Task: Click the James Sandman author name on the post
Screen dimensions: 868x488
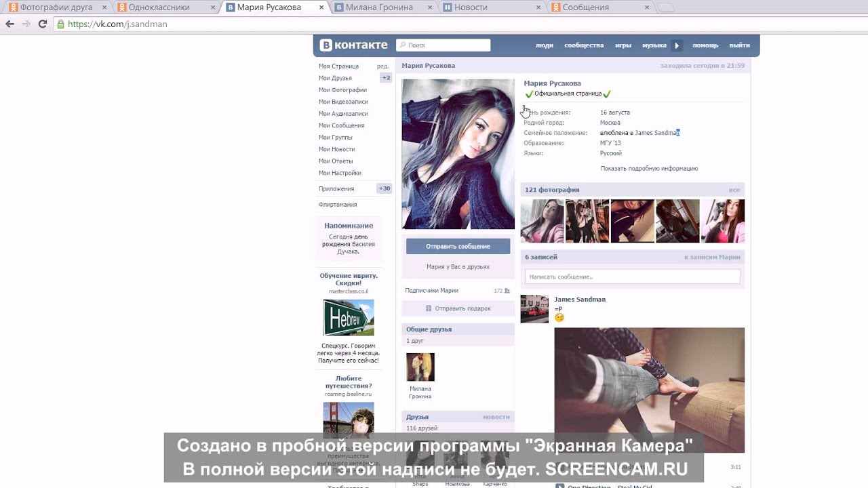Action: [580, 300]
